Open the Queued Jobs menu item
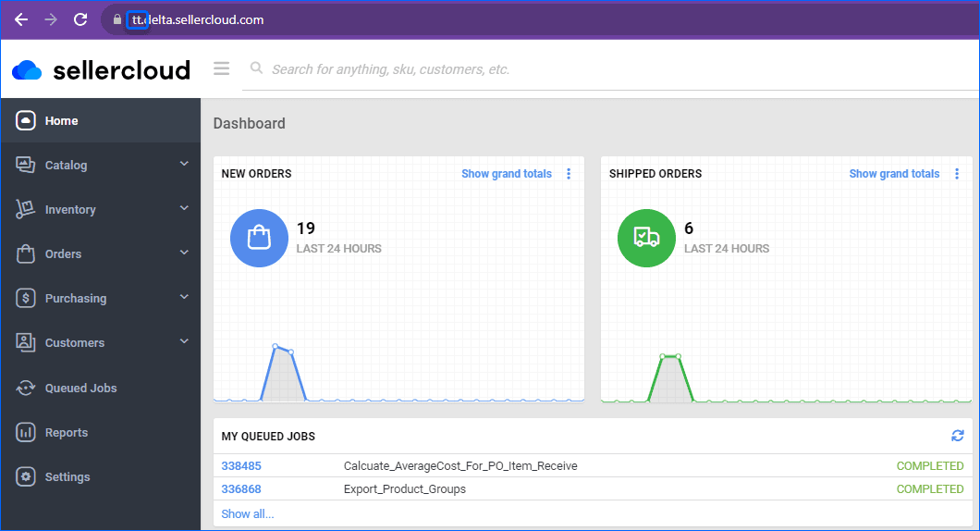Image resolution: width=980 pixels, height=531 pixels. click(101, 388)
